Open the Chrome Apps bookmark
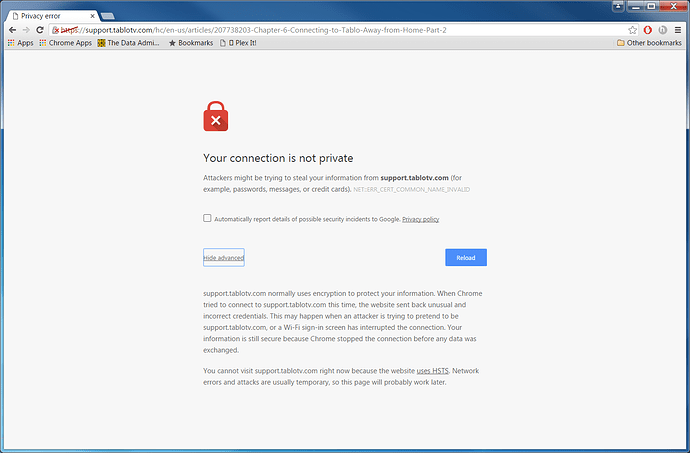Viewport: 690px width, 453px height. (x=66, y=43)
